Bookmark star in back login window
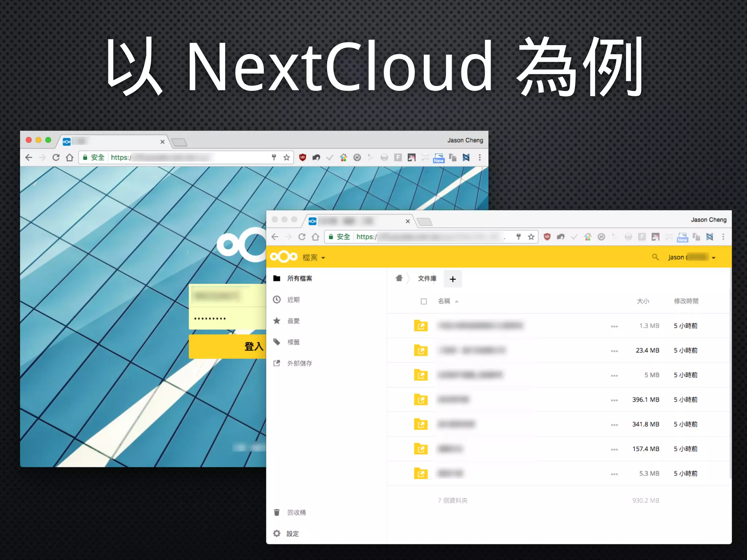The height and width of the screenshot is (560, 747). coord(287,157)
